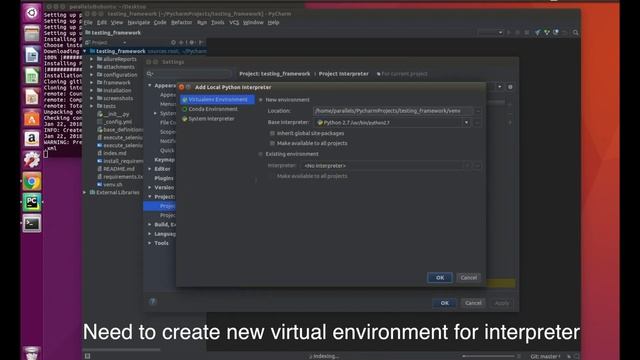Open Navigate menu
The image size is (640, 360).
click(139, 22)
